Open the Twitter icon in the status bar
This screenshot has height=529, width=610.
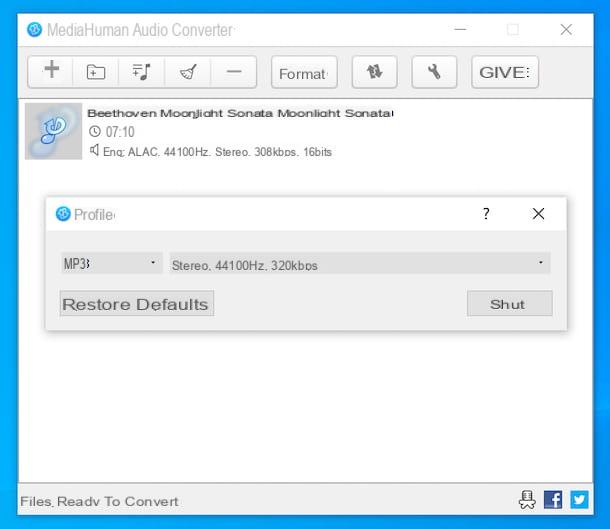[579, 500]
